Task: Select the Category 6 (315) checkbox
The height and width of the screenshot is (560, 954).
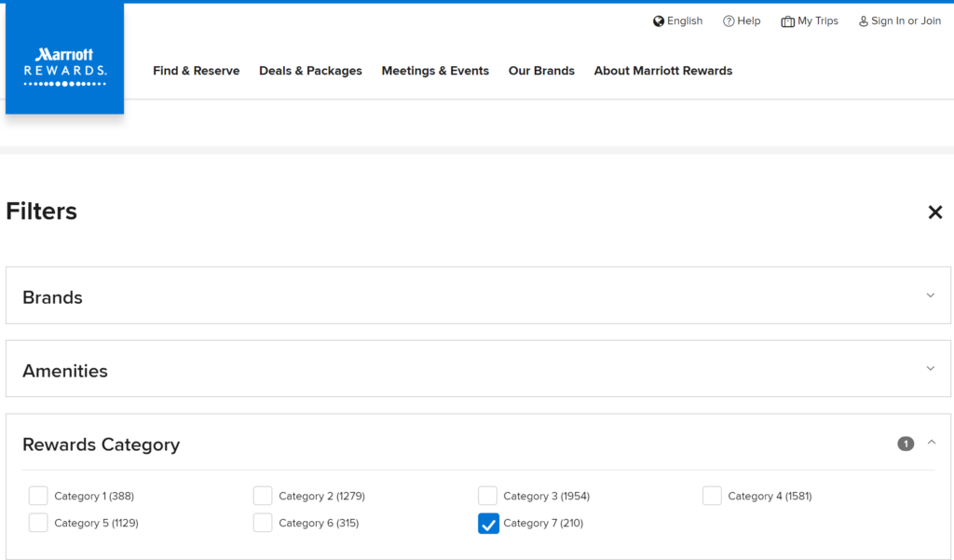Action: click(x=263, y=523)
